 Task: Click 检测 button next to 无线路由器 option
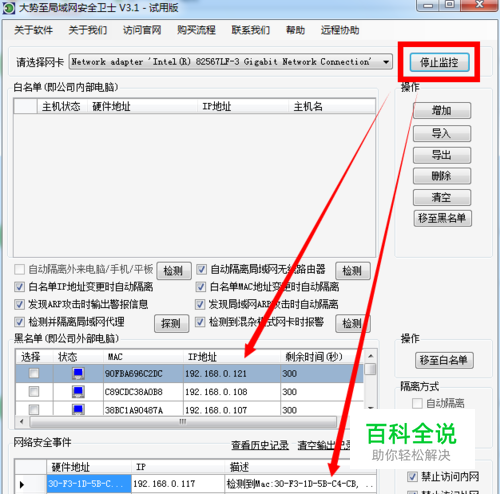point(353,271)
